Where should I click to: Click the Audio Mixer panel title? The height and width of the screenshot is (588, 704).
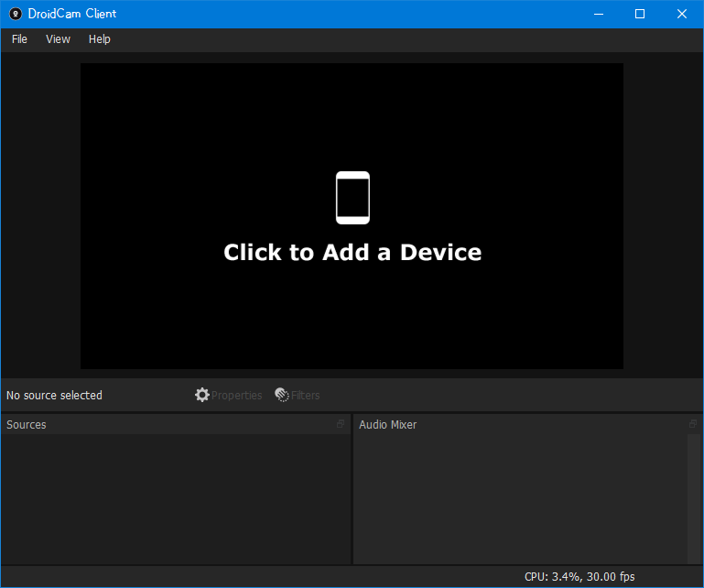387,424
